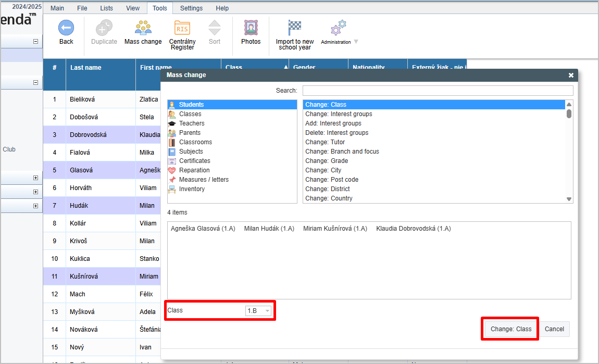Select the Change: Tutor action

[434, 142]
